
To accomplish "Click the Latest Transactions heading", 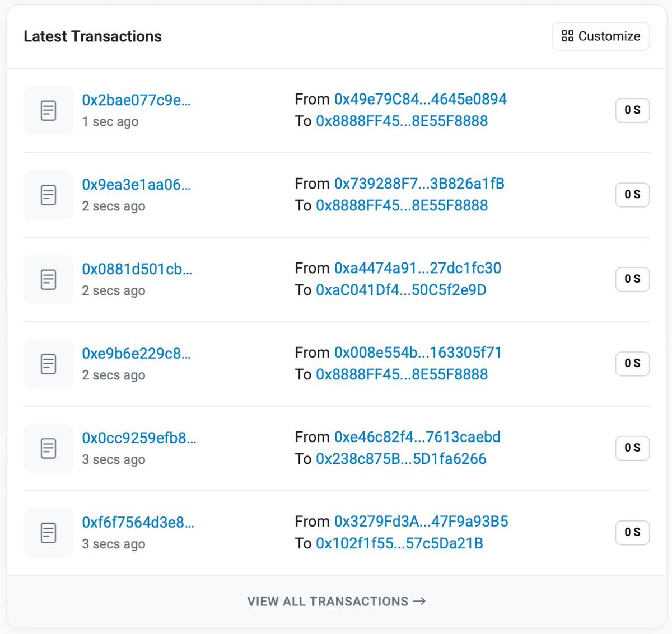I will point(92,36).
